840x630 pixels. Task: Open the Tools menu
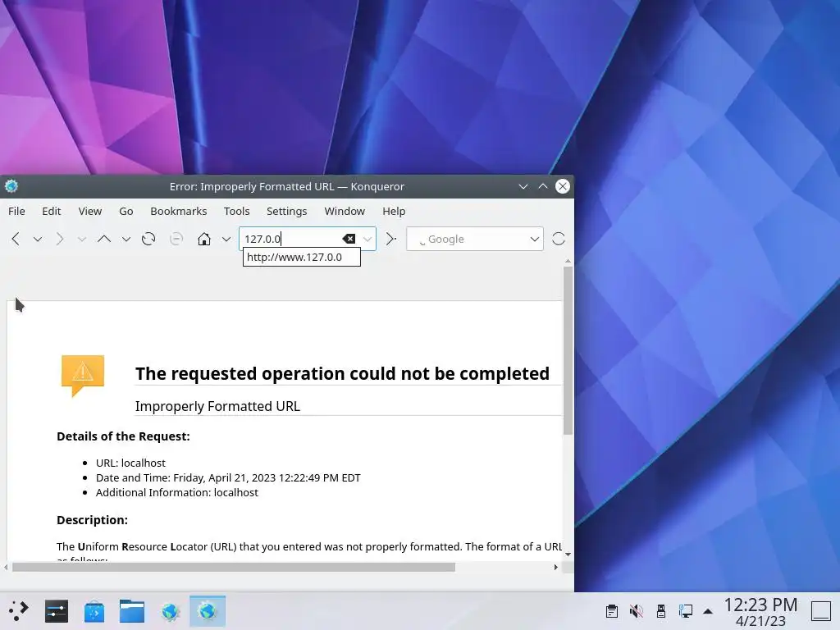click(x=237, y=211)
